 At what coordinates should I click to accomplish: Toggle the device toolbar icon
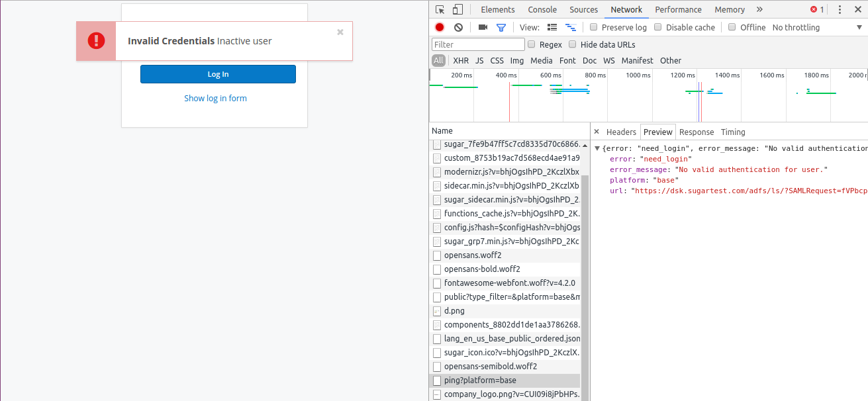[x=458, y=9]
